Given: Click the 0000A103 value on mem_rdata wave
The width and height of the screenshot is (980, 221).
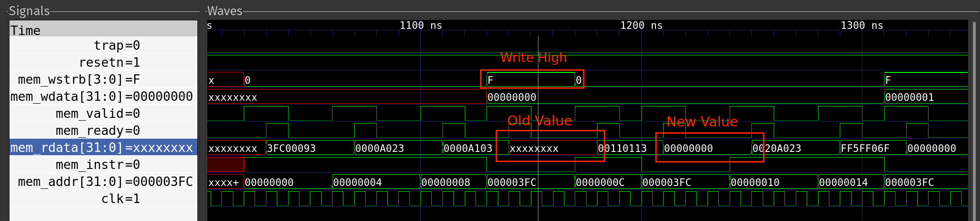Looking at the screenshot, I should click(x=468, y=148).
